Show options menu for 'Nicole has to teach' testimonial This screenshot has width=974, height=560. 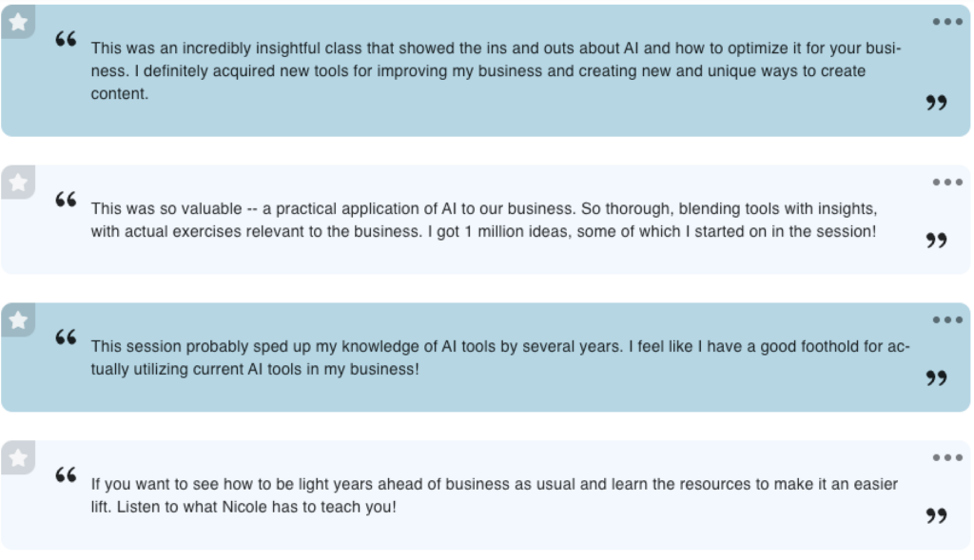coord(946,458)
